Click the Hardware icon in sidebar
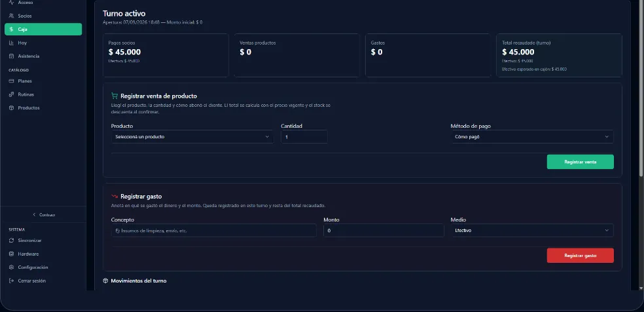Screen dimensions: 644x312 click(11, 254)
